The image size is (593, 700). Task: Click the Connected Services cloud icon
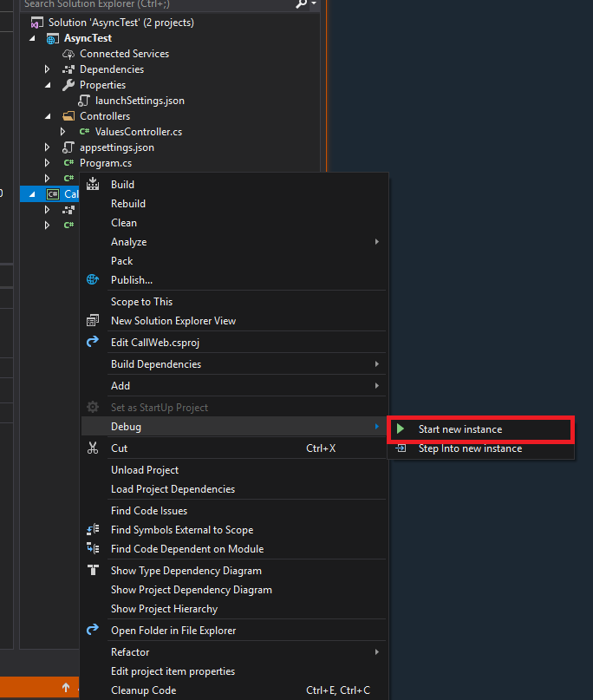pos(68,54)
